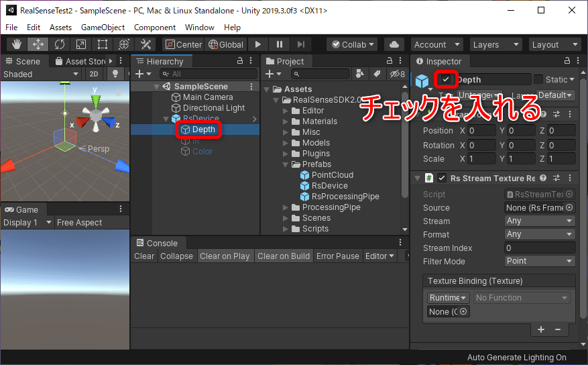Click search by type icon in Project
Image resolution: width=588 pixels, height=365 pixels.
click(x=359, y=74)
